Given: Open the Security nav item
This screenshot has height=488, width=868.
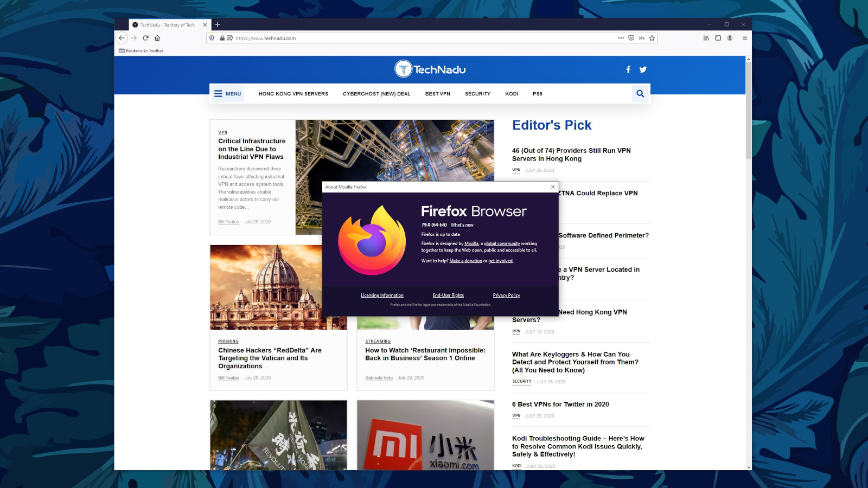Looking at the screenshot, I should pos(477,94).
